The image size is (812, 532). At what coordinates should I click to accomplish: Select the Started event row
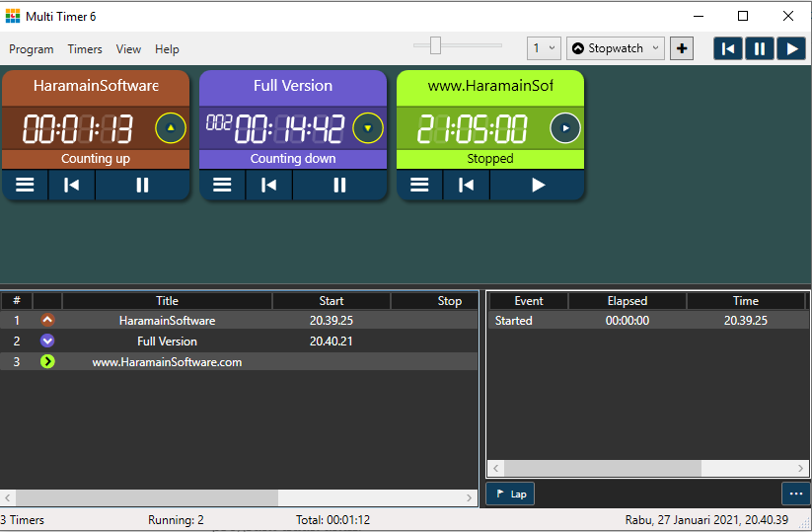tap(648, 320)
